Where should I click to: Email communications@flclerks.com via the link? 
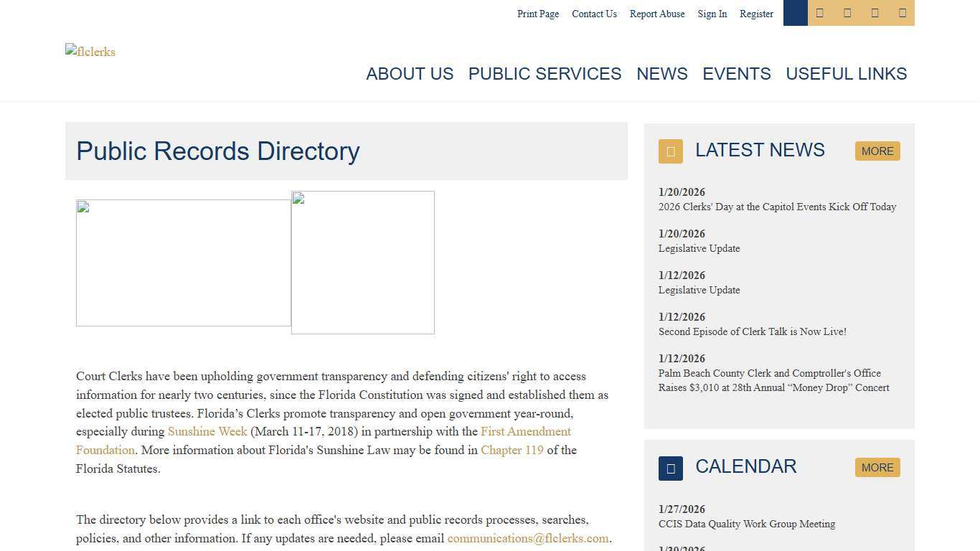pos(528,538)
